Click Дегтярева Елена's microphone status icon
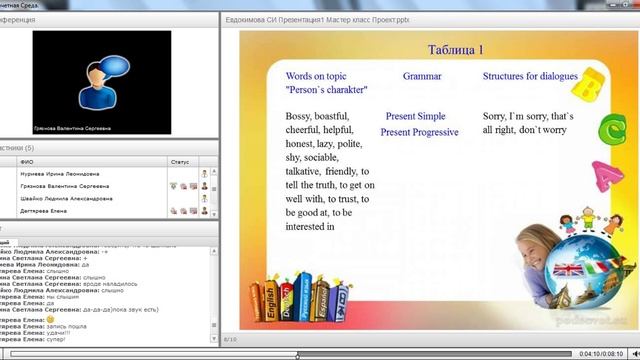Screen dimensions: 640x360 (173, 211)
